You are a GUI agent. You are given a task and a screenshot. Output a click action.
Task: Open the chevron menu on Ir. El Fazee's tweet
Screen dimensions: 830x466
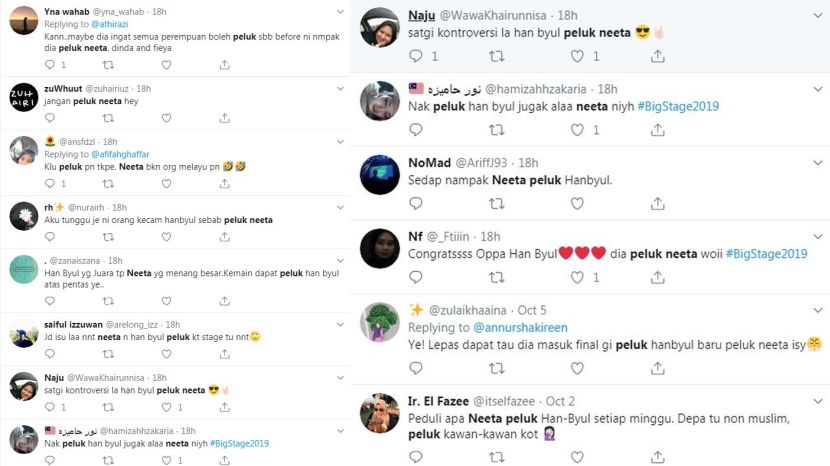point(818,401)
